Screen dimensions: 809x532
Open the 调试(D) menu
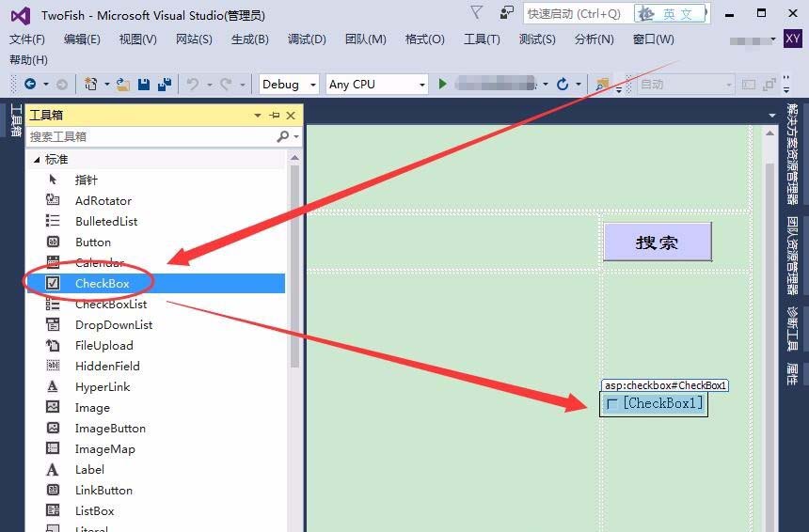pos(307,39)
